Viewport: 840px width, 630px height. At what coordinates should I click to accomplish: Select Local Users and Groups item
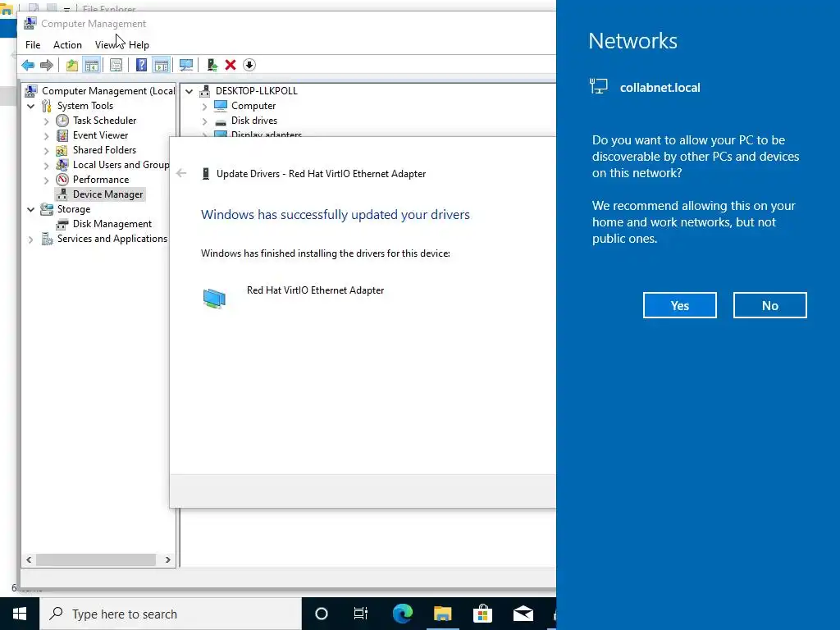pos(121,165)
